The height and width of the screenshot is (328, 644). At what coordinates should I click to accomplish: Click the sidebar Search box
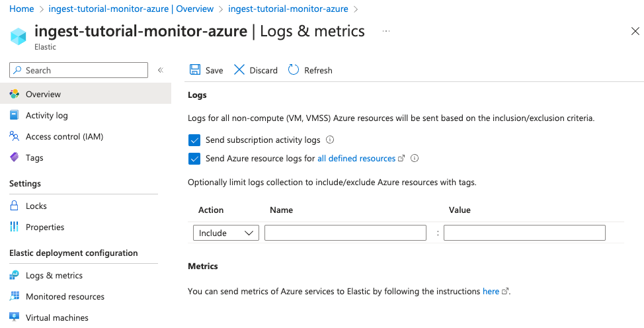click(79, 70)
